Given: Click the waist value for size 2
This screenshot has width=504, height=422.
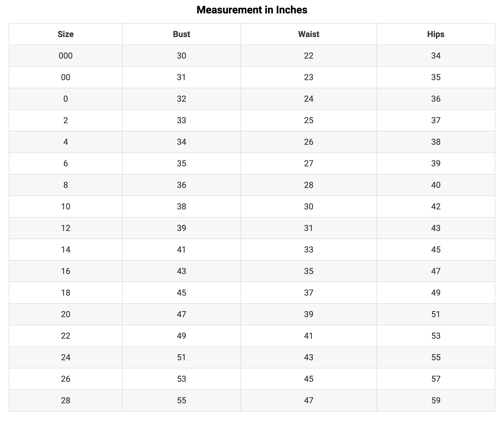Looking at the screenshot, I should (308, 120).
